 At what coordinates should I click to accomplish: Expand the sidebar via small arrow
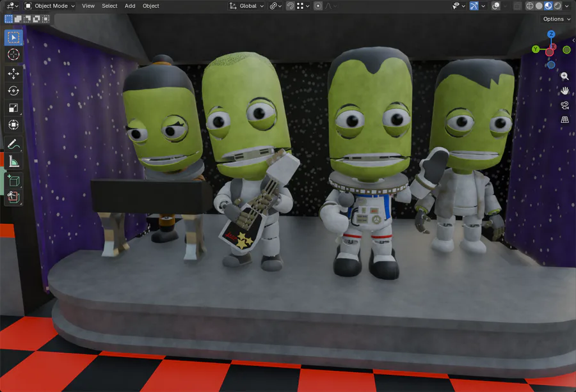click(x=573, y=40)
